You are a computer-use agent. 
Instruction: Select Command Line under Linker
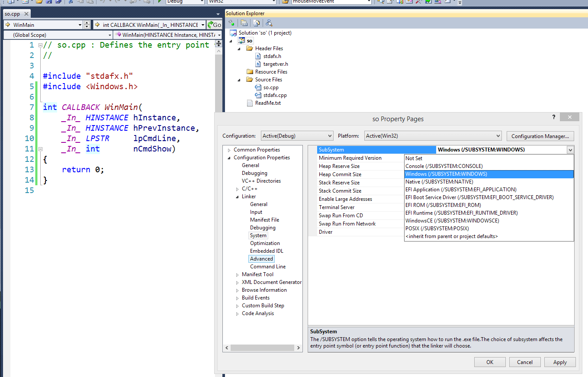(x=268, y=267)
